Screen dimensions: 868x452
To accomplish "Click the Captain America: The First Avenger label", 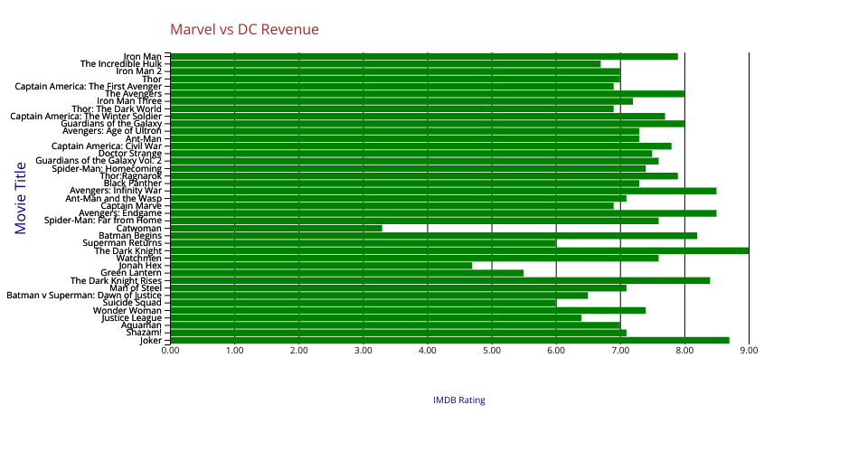I will (88, 86).
